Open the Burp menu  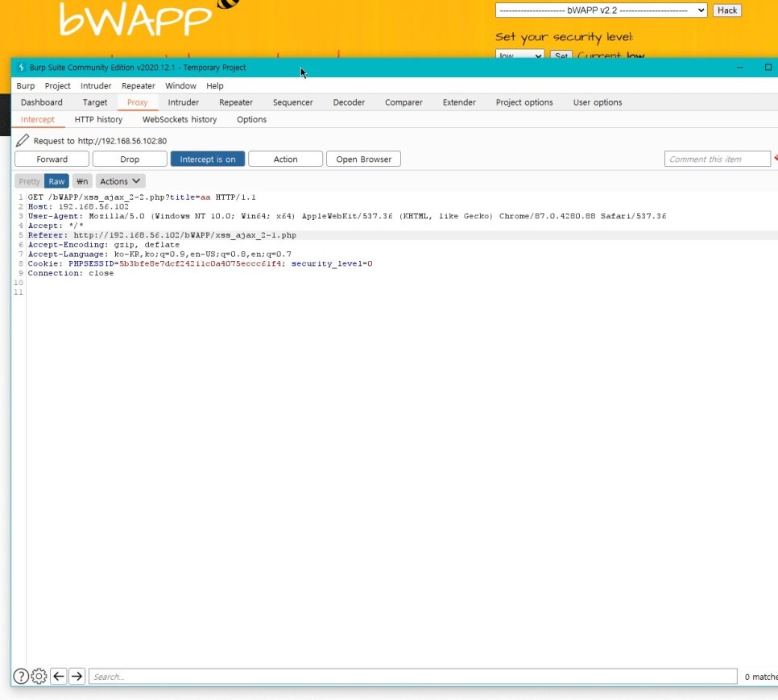pyautogui.click(x=25, y=86)
